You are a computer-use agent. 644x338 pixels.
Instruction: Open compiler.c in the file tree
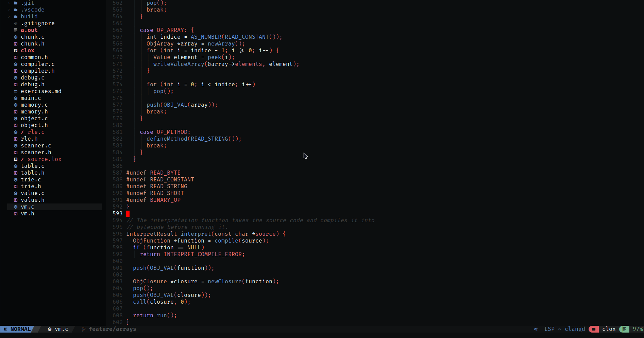click(37, 64)
